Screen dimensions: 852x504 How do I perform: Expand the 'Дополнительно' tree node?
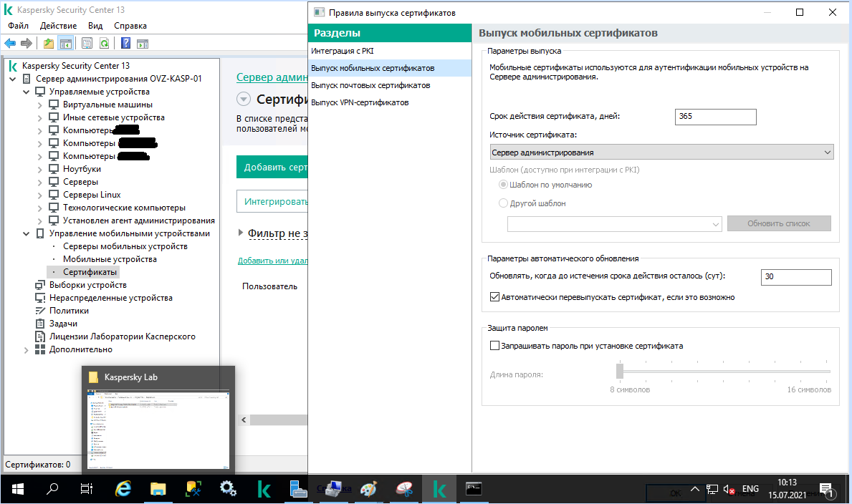(26, 350)
